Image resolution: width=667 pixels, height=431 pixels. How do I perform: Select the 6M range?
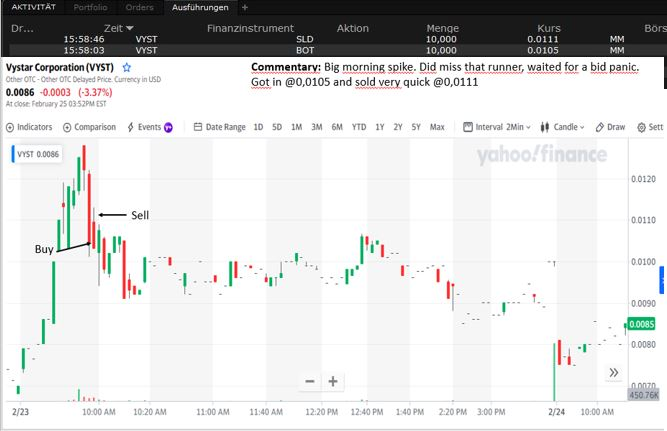tap(337, 127)
